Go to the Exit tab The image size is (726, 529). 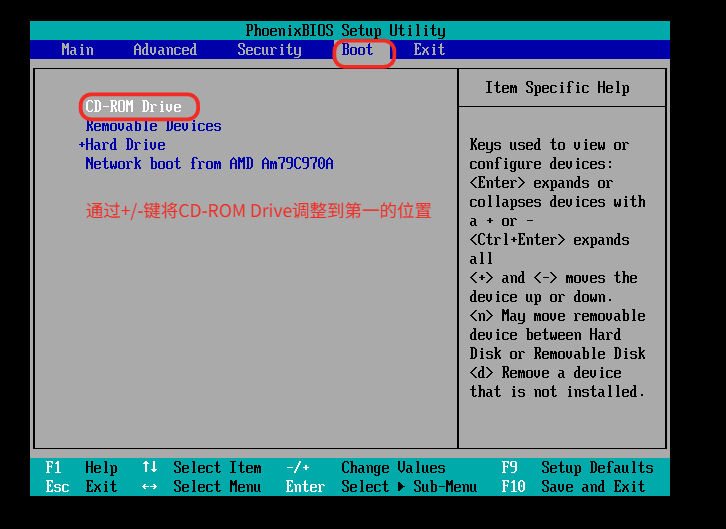tap(429, 50)
